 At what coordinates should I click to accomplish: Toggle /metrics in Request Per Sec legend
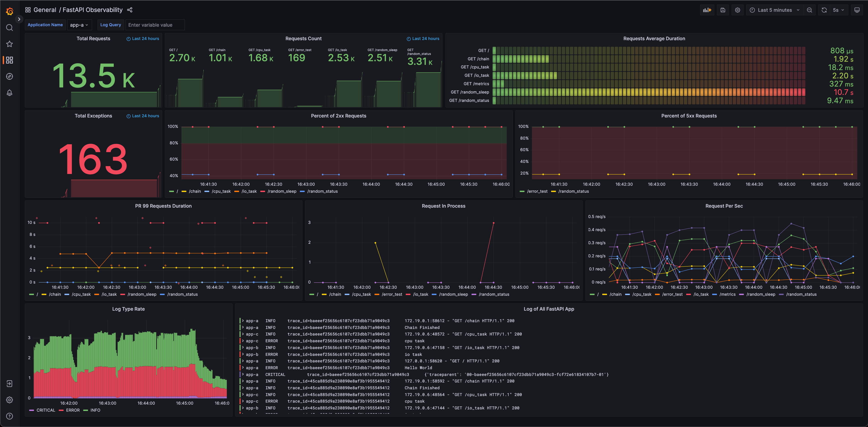728,294
